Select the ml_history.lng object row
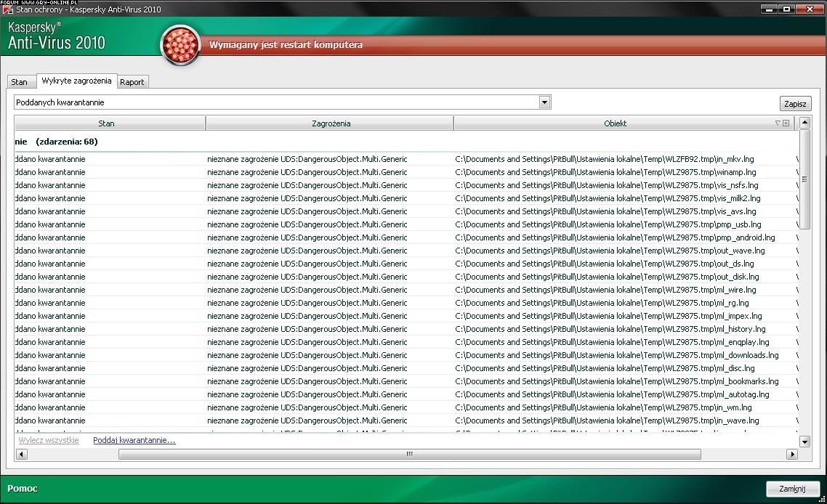This screenshot has height=504, width=827. pos(406,329)
